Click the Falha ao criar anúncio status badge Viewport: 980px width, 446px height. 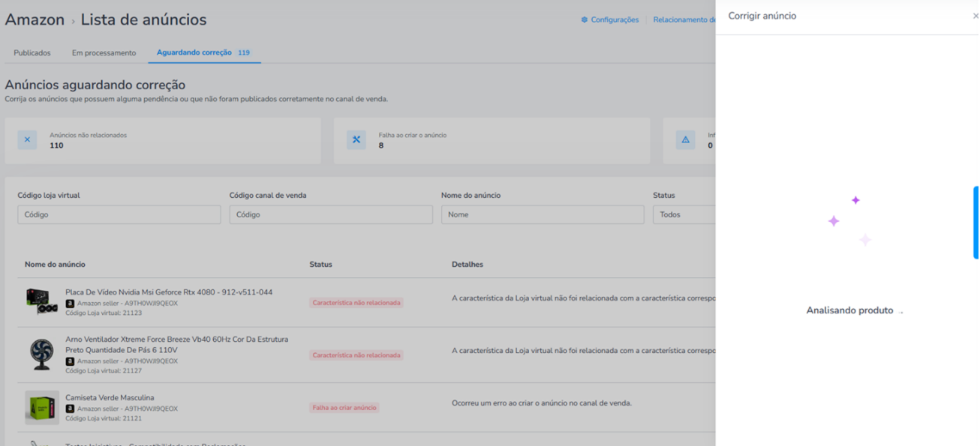click(344, 408)
